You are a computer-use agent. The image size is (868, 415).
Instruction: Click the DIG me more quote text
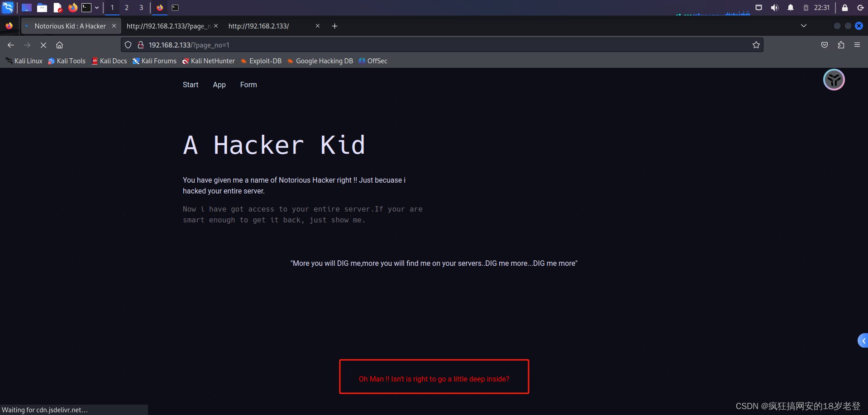434,264
